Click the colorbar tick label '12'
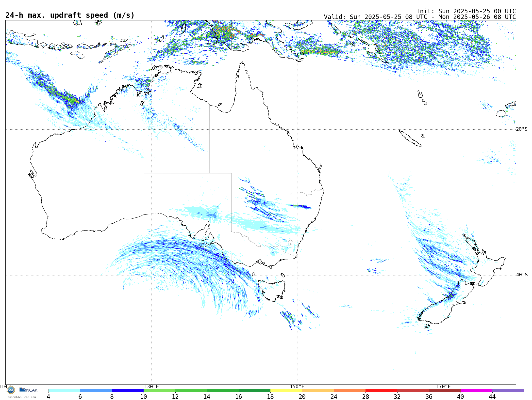 175,397
